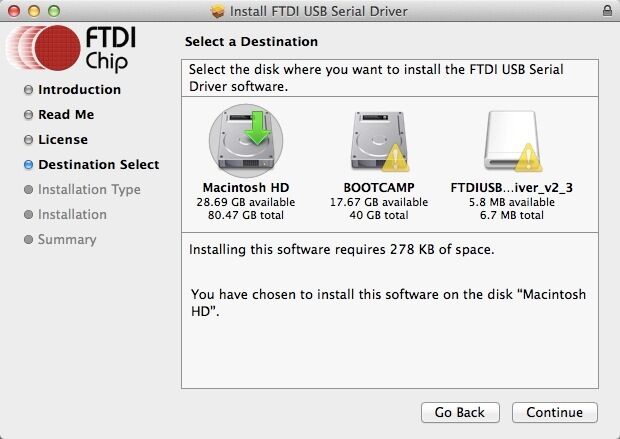The width and height of the screenshot is (620, 439).
Task: Click the Continue button
Action: coord(554,412)
